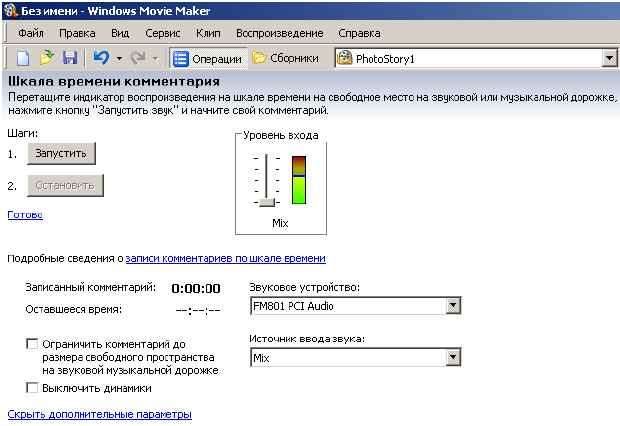Click Скрыть дополнительные параметры link

point(99,414)
